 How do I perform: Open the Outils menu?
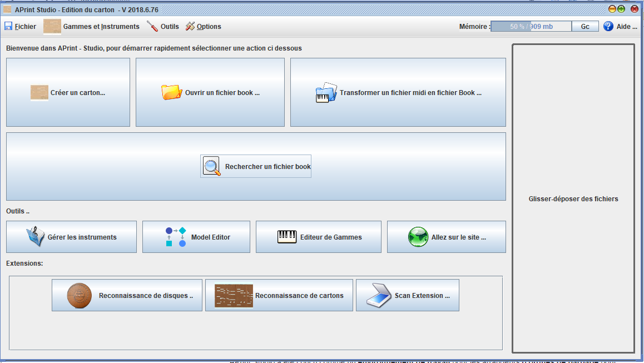click(x=163, y=27)
